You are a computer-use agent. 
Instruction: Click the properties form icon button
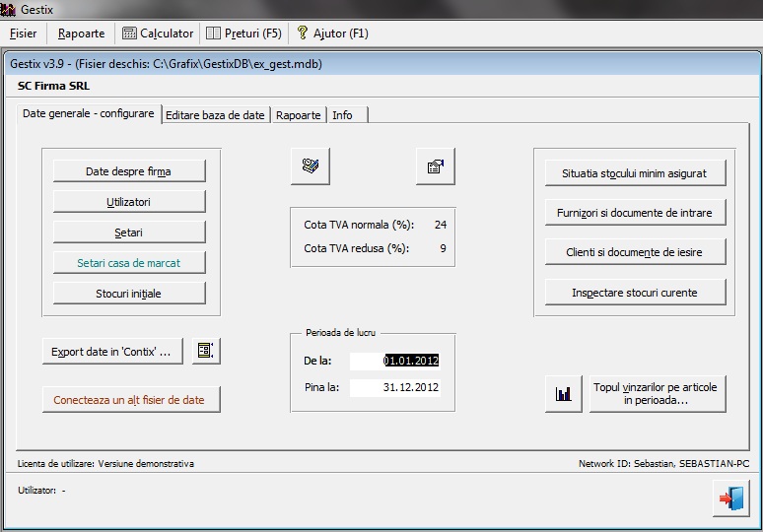(x=435, y=166)
